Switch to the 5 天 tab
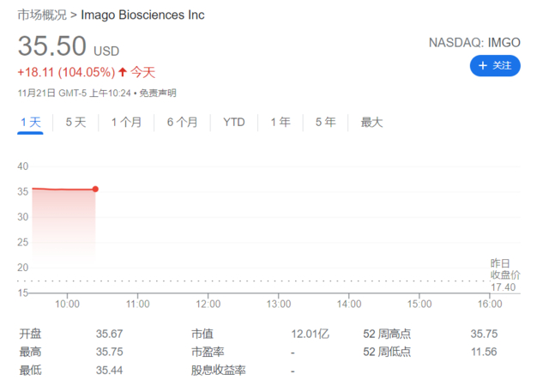This screenshot has width=549, height=392. click(75, 123)
